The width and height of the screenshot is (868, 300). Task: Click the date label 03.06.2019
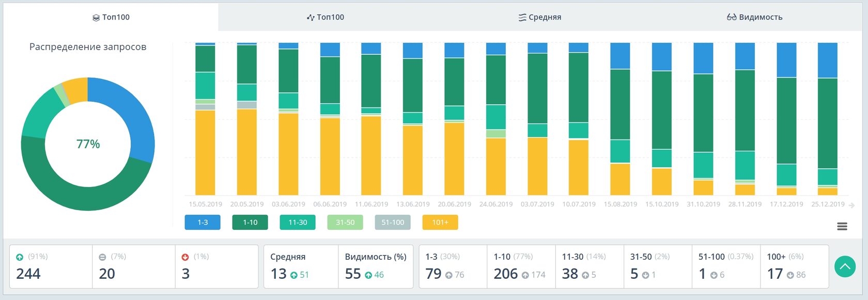288,204
